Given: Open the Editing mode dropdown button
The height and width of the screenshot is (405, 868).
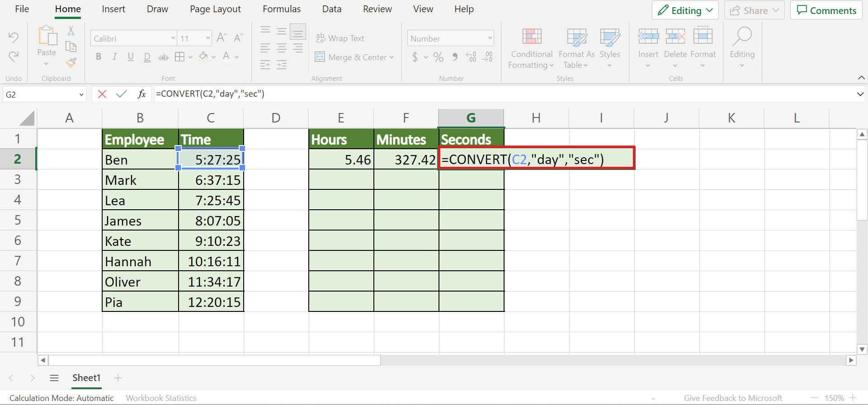Looking at the screenshot, I should tap(685, 10).
